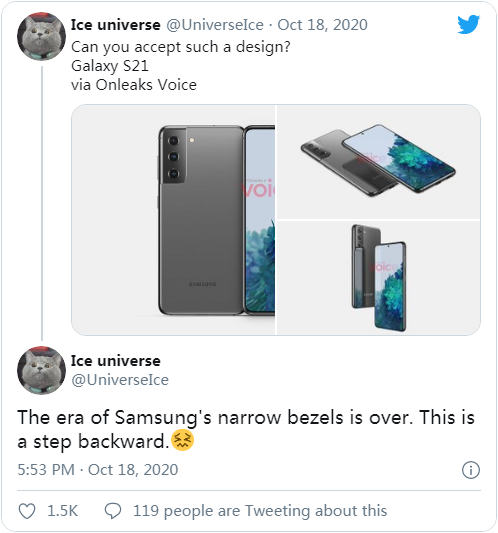498x533 pixels.
Task: Click the confounded face emoji
Action: point(183,440)
